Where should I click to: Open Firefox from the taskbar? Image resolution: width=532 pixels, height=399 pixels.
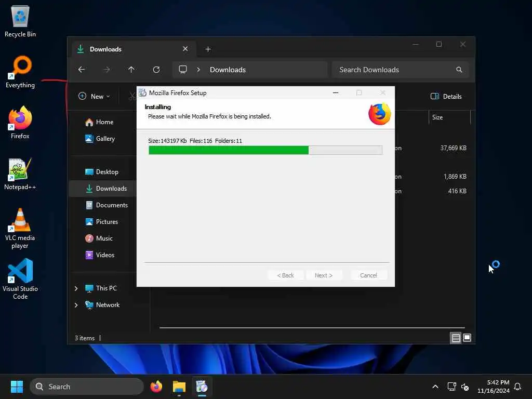156,387
